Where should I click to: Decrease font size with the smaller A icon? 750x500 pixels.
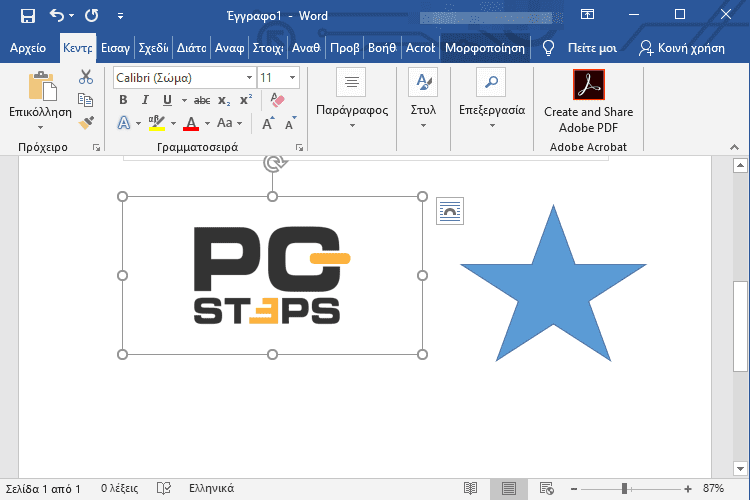pos(290,123)
